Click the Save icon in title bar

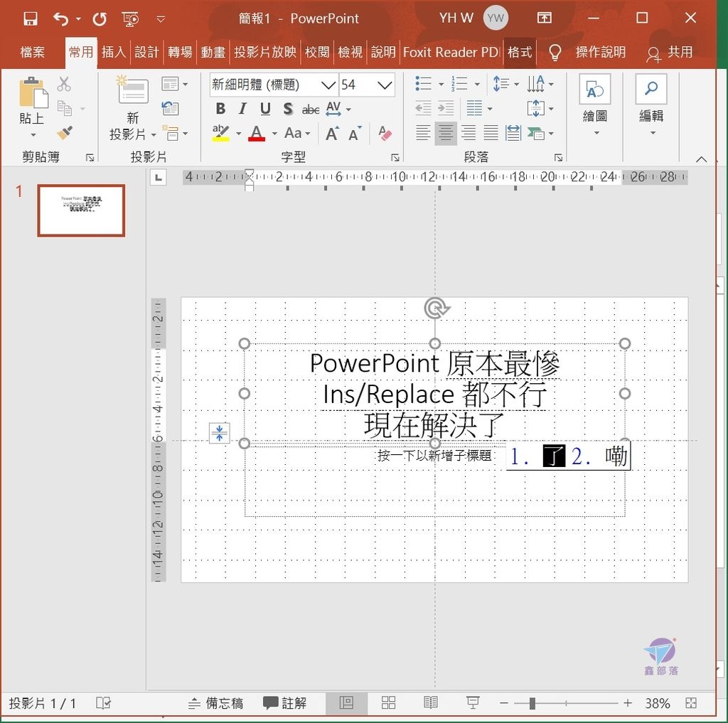(x=31, y=18)
